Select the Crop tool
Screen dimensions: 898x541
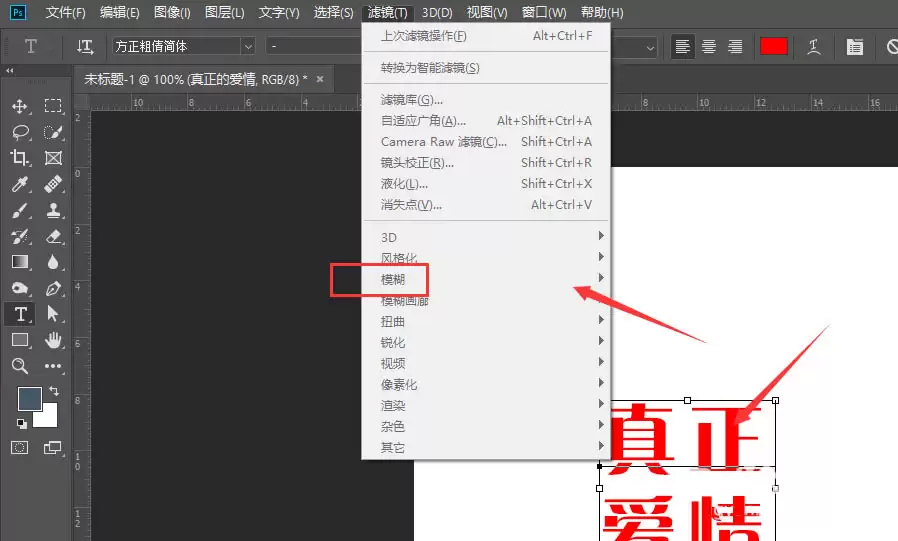19,158
